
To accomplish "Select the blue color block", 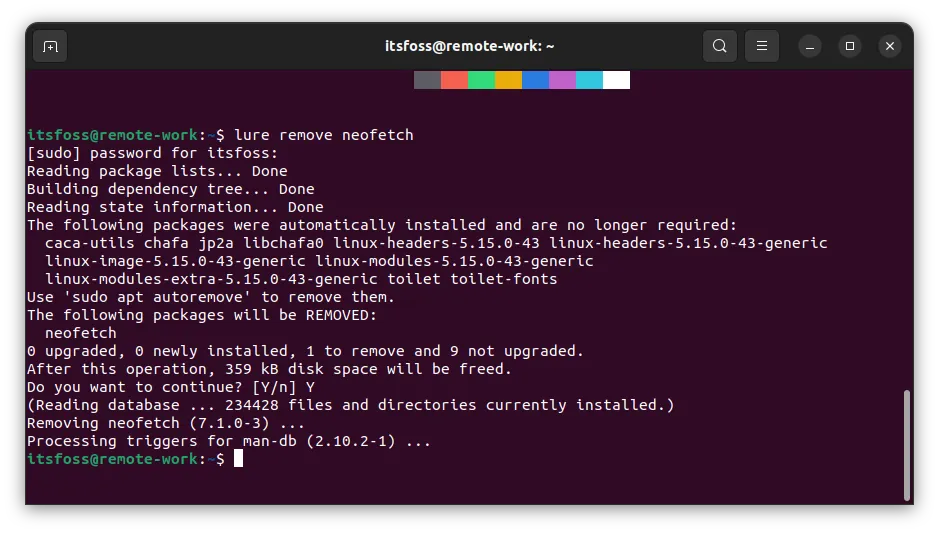I will coord(535,80).
